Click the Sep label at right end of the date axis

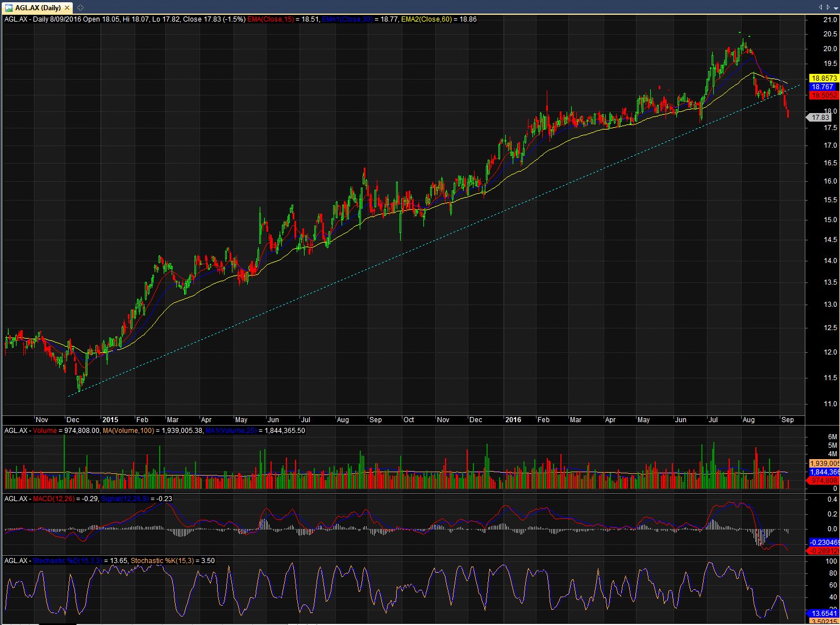(x=788, y=420)
